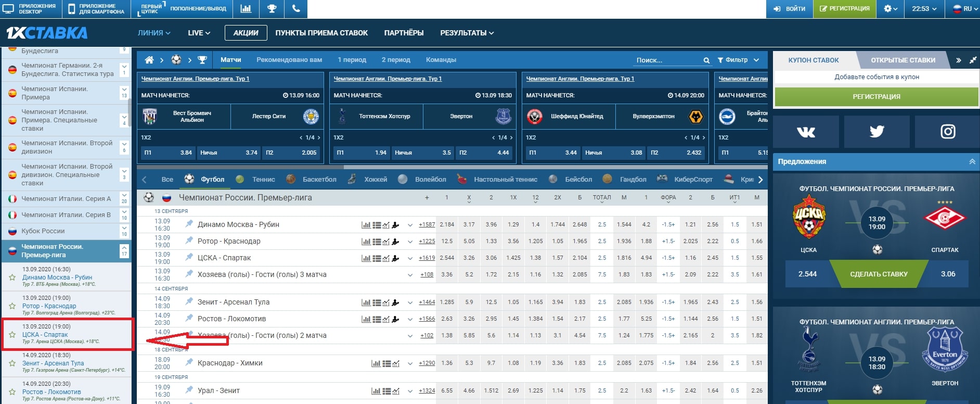Viewport: 980px width, 404px height.
Task: Expand the ЛИНИЯ dropdown menu
Action: [154, 33]
